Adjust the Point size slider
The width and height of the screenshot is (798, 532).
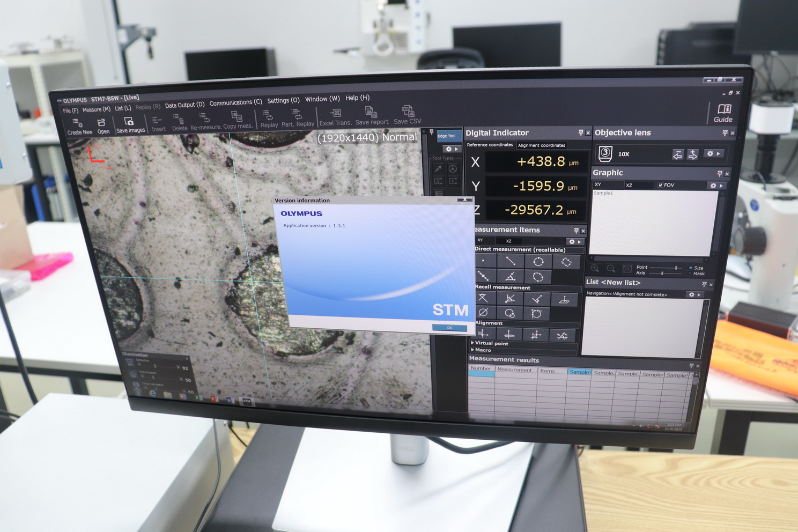coord(676,268)
